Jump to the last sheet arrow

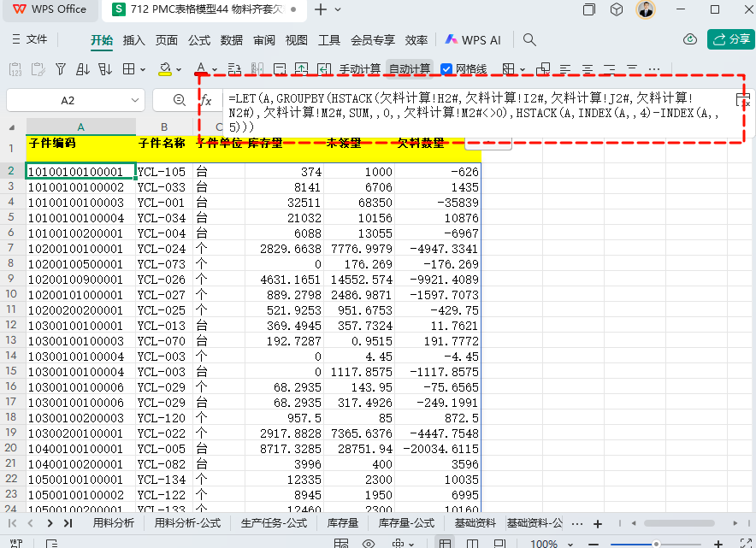click(68, 523)
